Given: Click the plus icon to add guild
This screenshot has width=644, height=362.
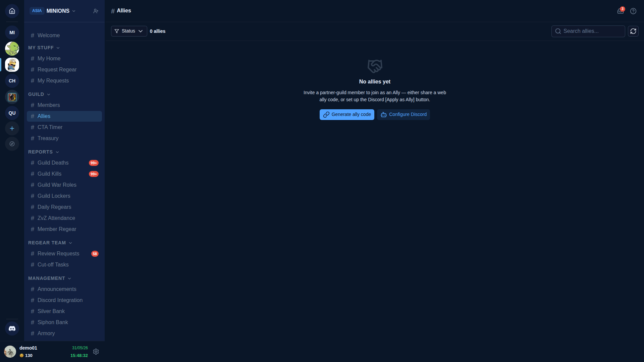Looking at the screenshot, I should click(x=12, y=128).
